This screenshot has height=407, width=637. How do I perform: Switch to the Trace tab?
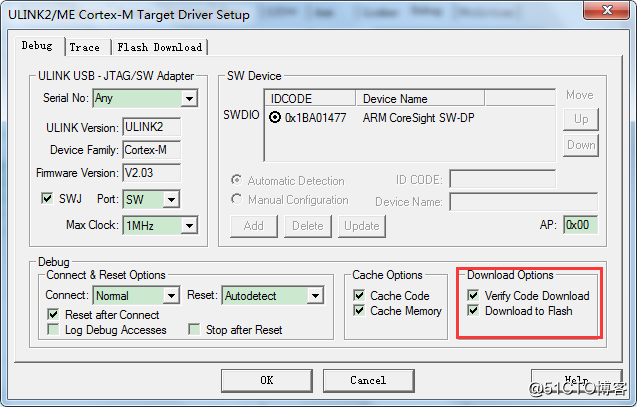click(85, 48)
